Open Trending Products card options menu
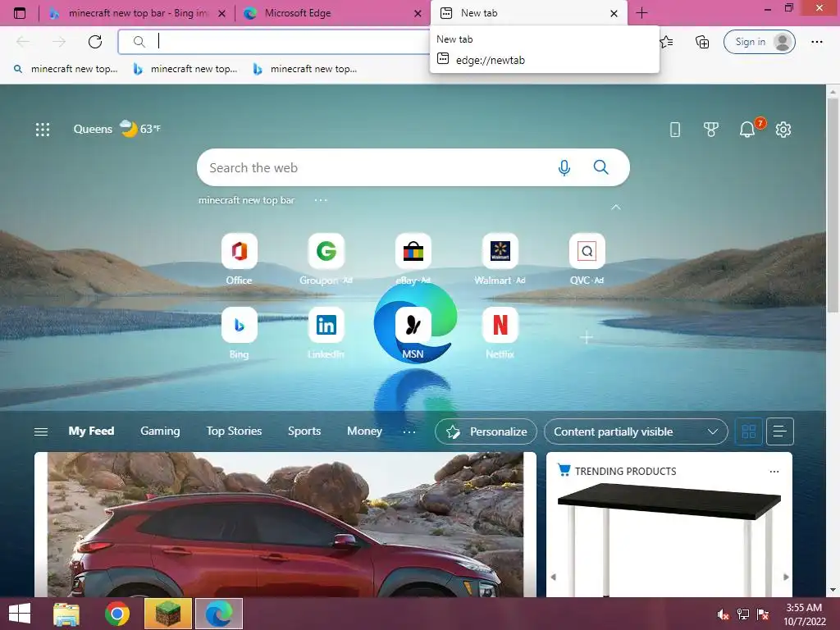The height and width of the screenshot is (630, 840). (774, 472)
